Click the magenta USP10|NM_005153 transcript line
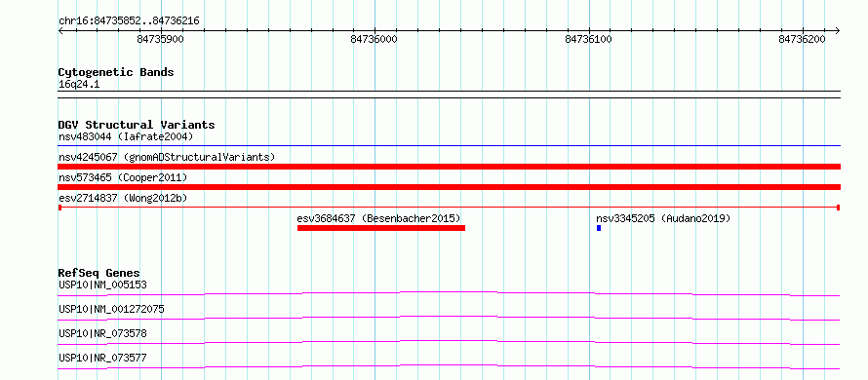 click(450, 293)
